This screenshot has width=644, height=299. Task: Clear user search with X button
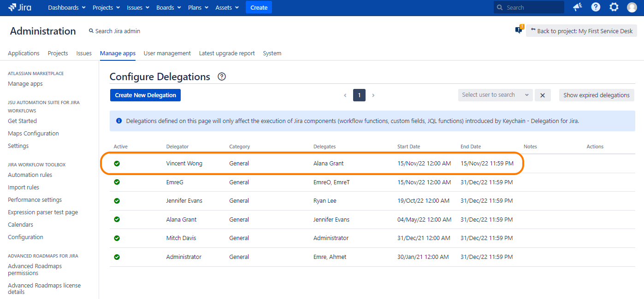543,95
